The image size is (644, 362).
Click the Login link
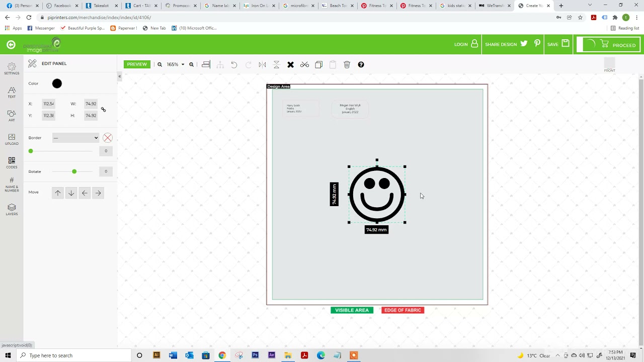466,44
